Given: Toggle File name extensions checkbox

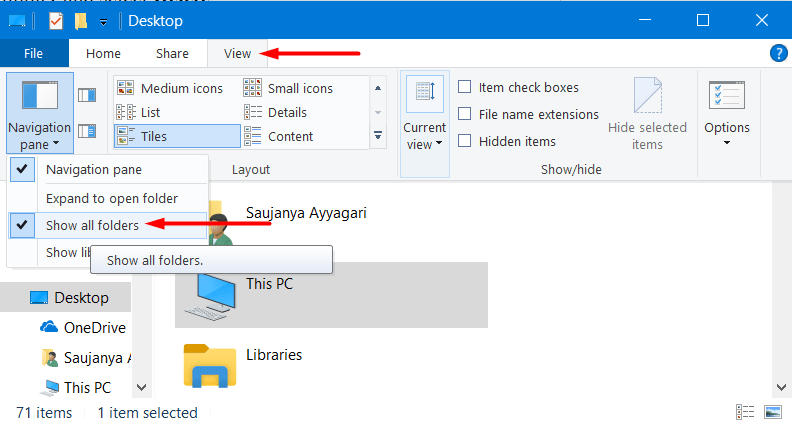Looking at the screenshot, I should pyautogui.click(x=465, y=114).
